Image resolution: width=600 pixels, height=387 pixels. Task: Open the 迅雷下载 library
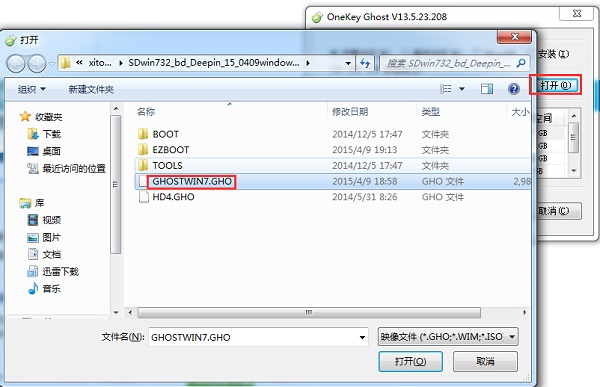(60, 272)
